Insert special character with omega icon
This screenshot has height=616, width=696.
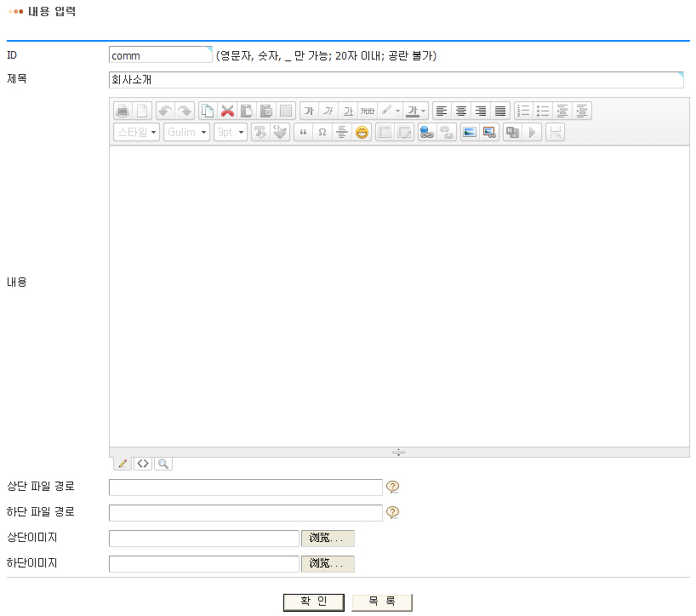click(322, 133)
